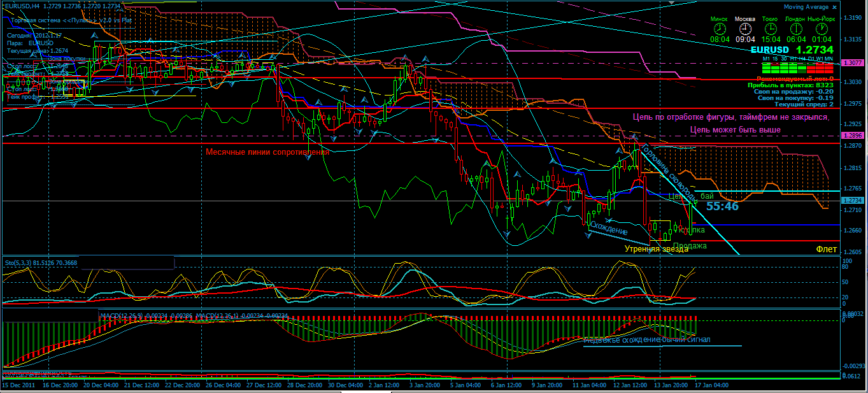This screenshot has height=393, width=868.
Task: Click the Москва clock icon
Action: 745,29
